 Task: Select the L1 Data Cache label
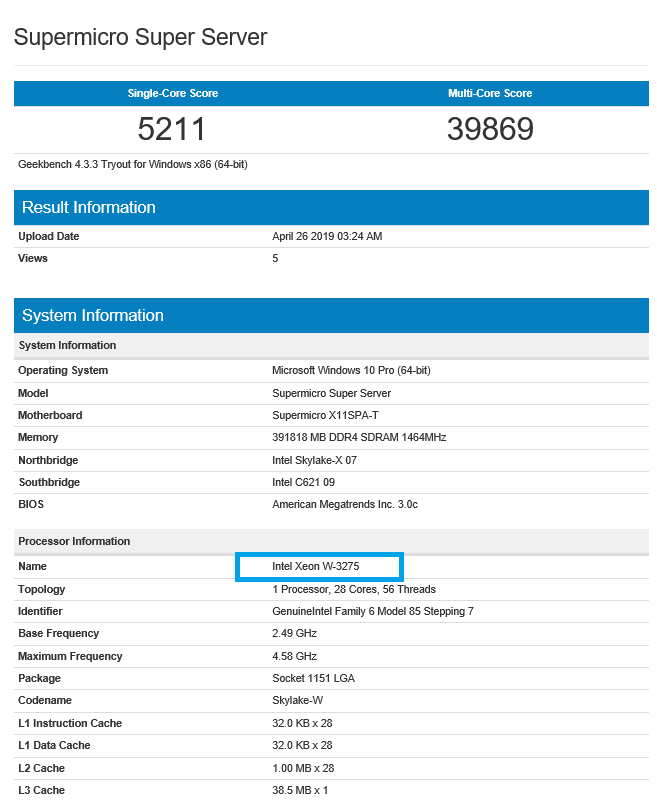[54, 745]
